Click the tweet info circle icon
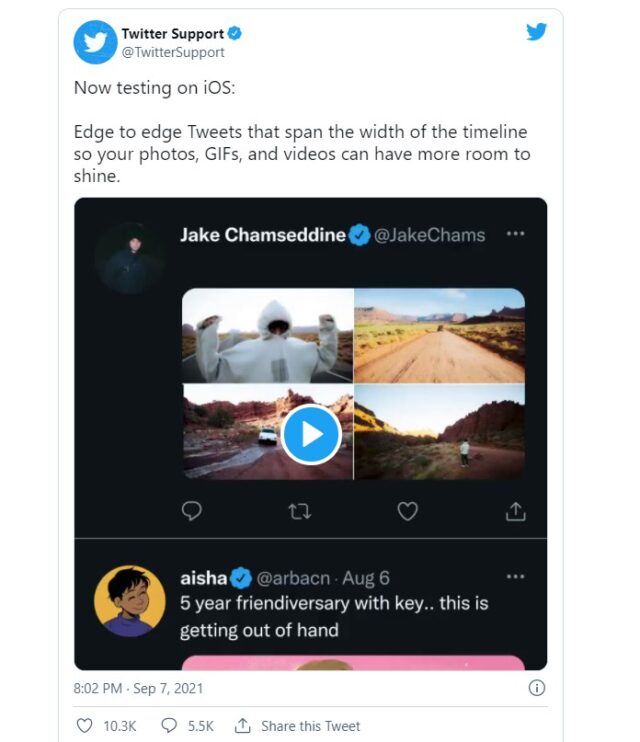This screenshot has height=742, width=640. coord(537,688)
